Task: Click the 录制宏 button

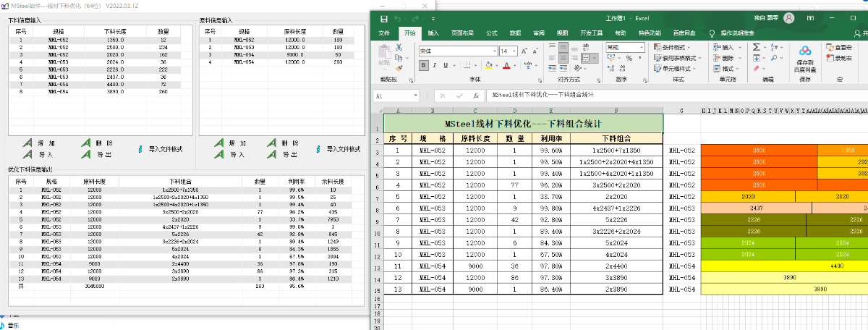Action: click(839, 58)
